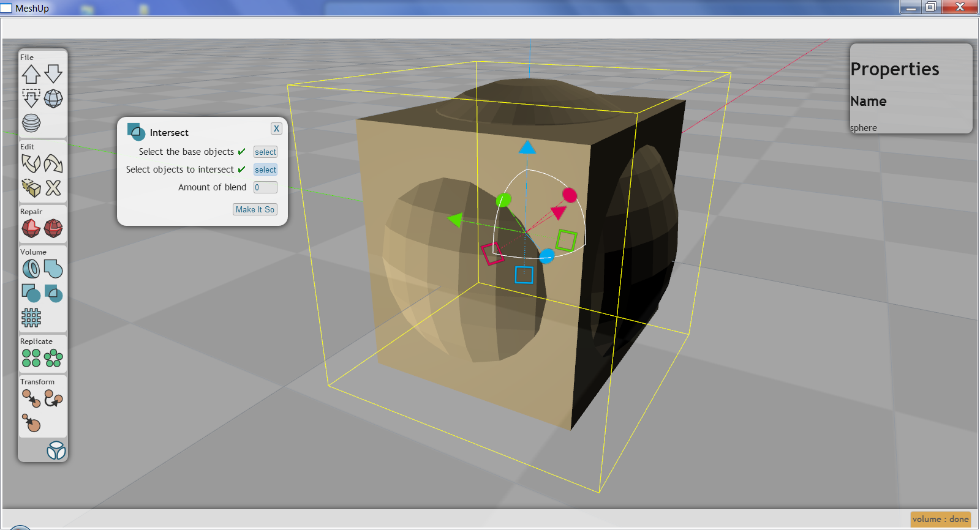Click the blue up-arrow axis handle

pyautogui.click(x=527, y=147)
